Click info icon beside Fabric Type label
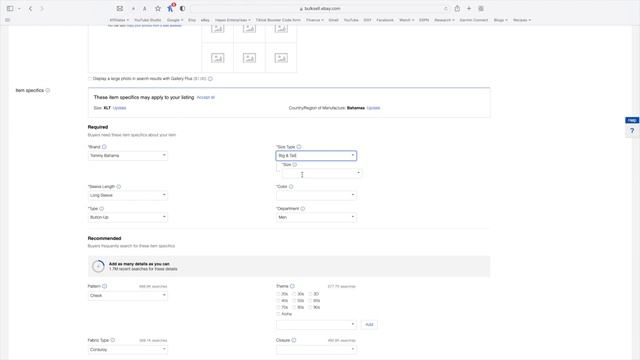Image resolution: width=640 pixels, height=360 pixels. coord(113,340)
